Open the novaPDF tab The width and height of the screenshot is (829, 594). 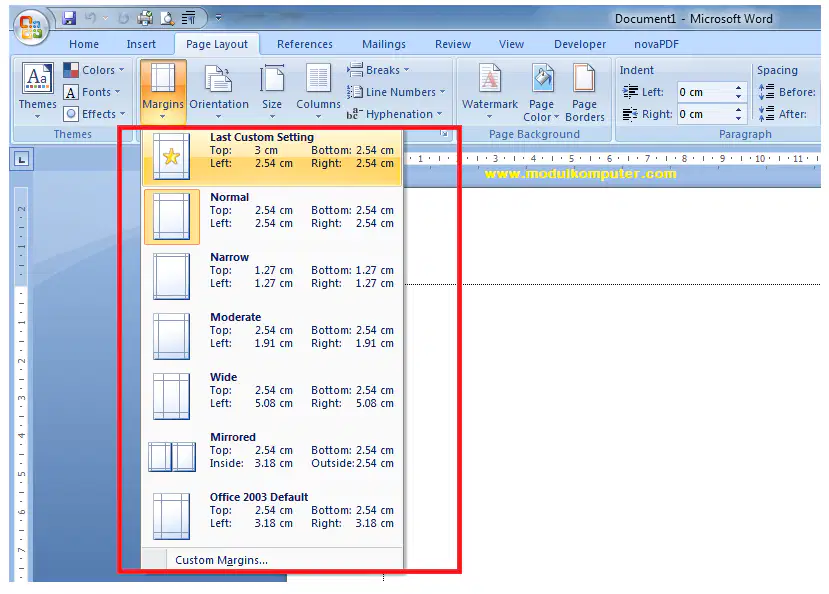pos(657,44)
